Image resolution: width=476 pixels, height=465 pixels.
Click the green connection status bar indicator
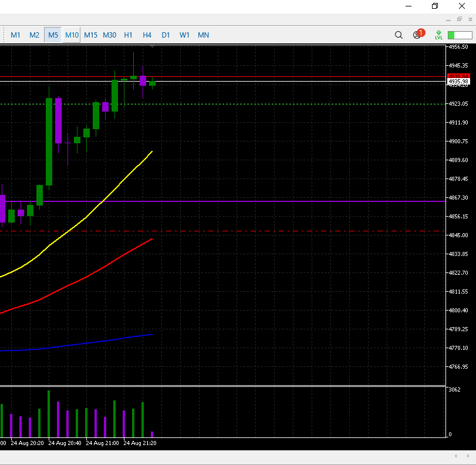click(460, 35)
